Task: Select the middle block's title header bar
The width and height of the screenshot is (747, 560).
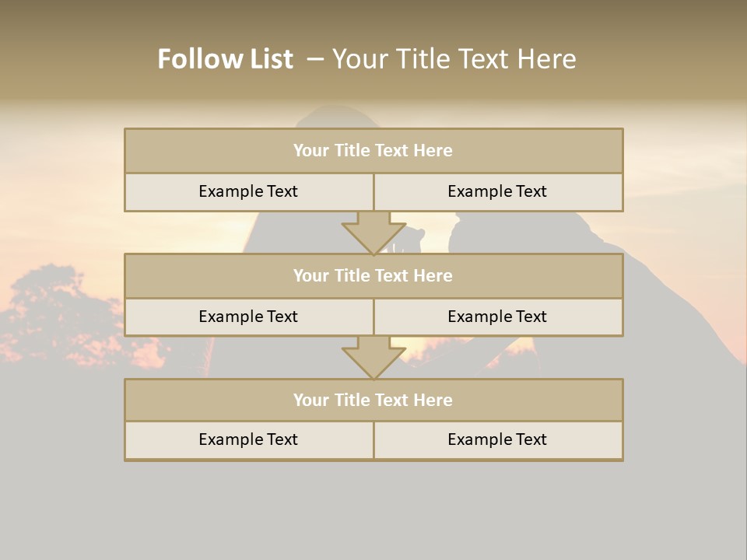Action: tap(373, 276)
